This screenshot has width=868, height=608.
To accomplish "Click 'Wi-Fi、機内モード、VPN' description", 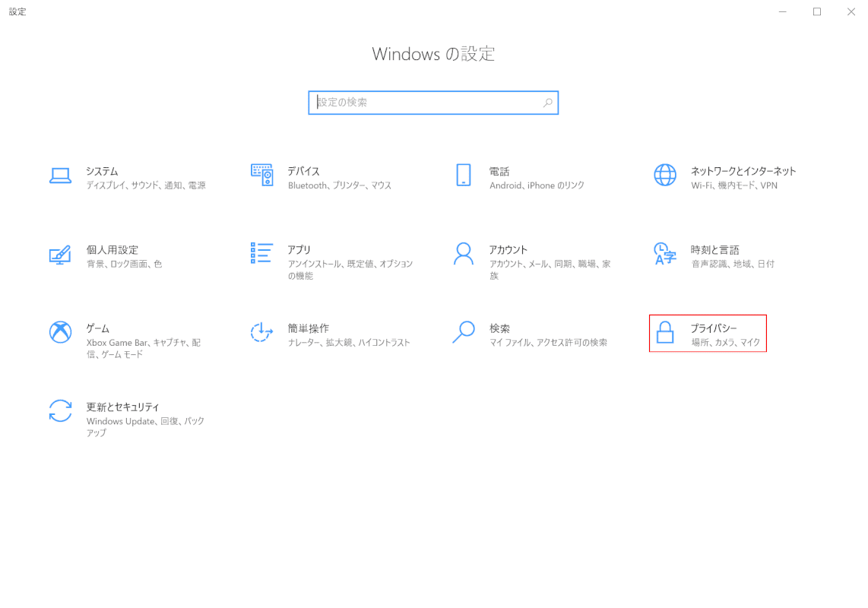I will click(734, 185).
